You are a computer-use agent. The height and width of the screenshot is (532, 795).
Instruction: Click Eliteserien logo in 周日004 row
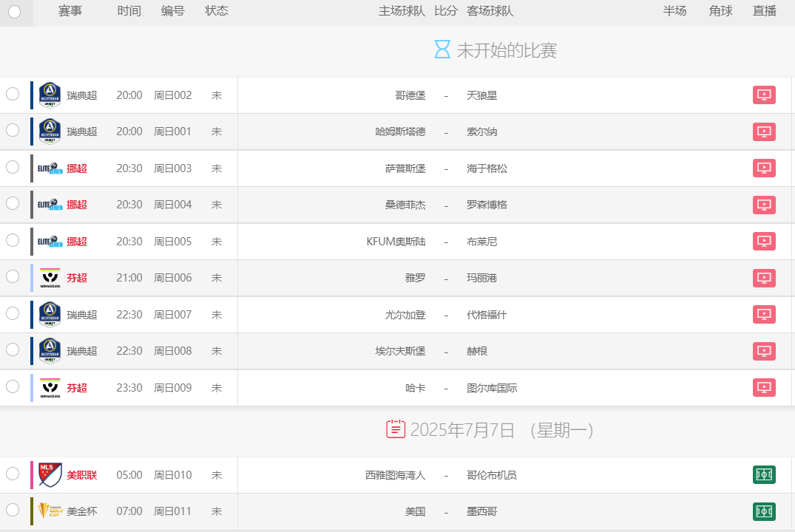pos(50,205)
